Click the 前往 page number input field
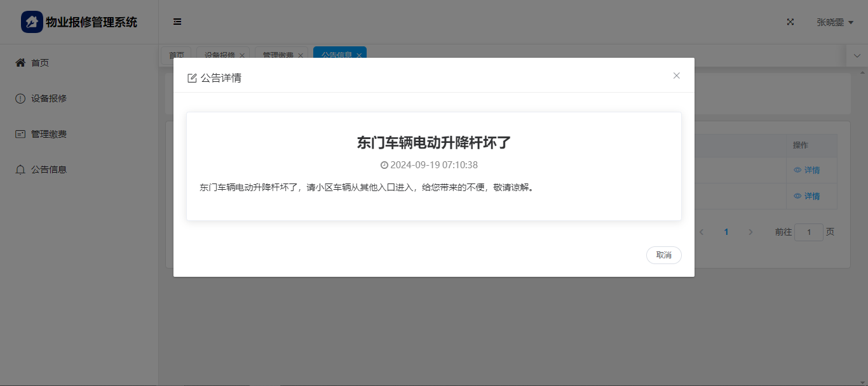 pyautogui.click(x=809, y=232)
